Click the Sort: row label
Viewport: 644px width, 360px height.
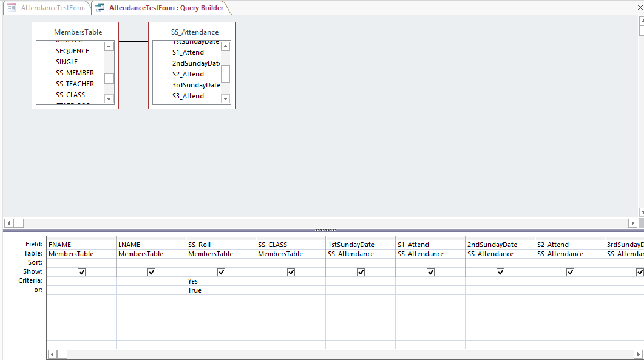tap(35, 262)
